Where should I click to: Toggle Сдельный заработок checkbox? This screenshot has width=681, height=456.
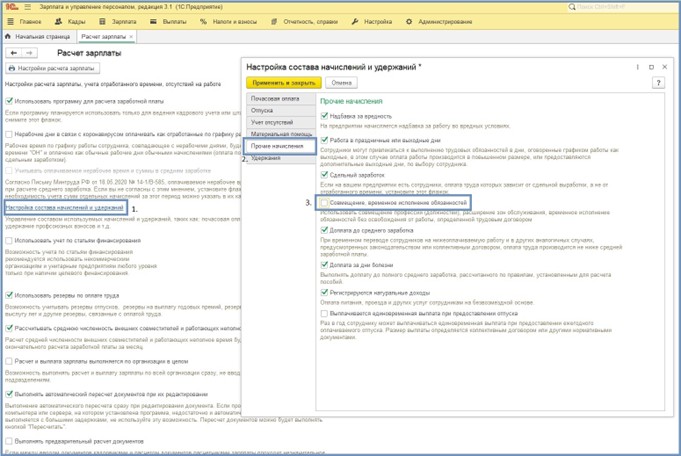click(325, 174)
